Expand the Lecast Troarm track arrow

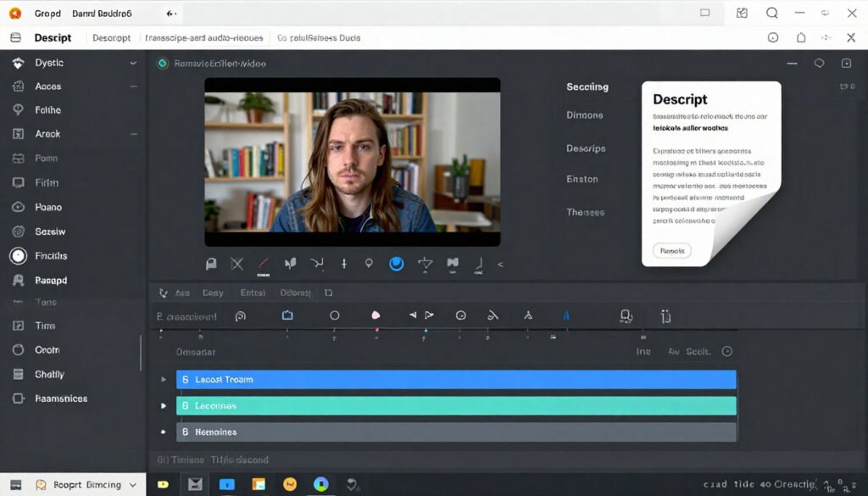click(164, 380)
